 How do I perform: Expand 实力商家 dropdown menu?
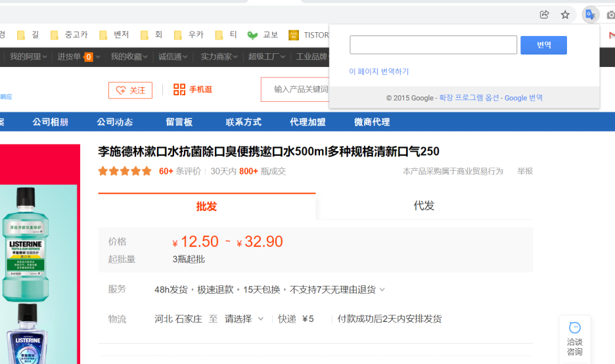[219, 57]
